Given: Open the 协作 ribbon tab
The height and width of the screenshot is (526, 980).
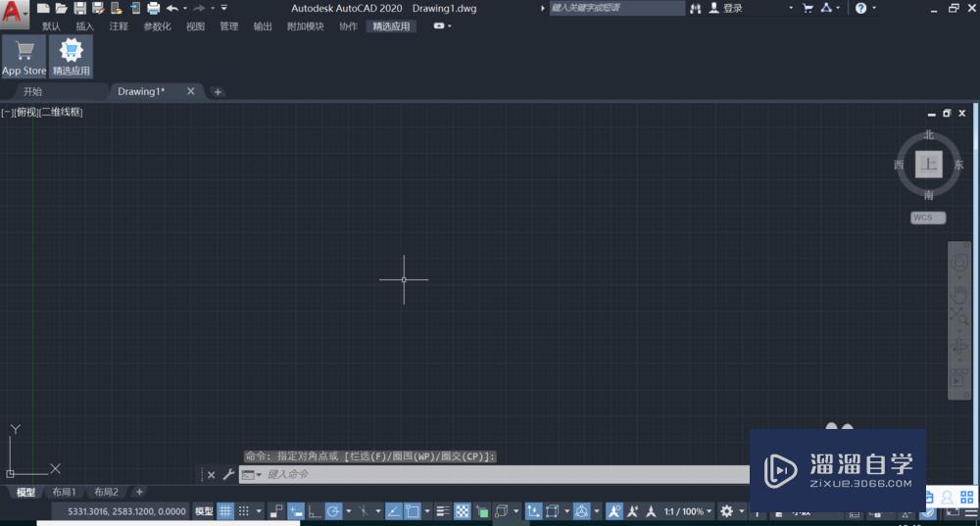Looking at the screenshot, I should 348,26.
